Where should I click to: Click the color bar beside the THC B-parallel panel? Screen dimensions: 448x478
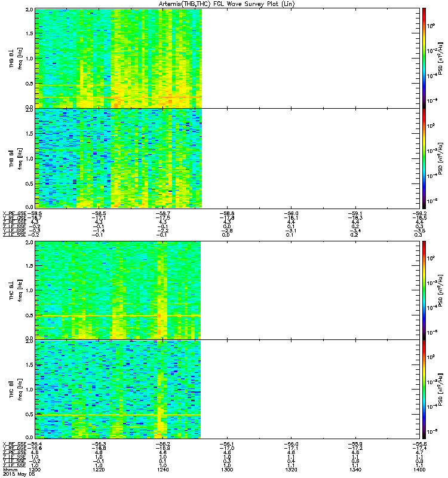424,390
